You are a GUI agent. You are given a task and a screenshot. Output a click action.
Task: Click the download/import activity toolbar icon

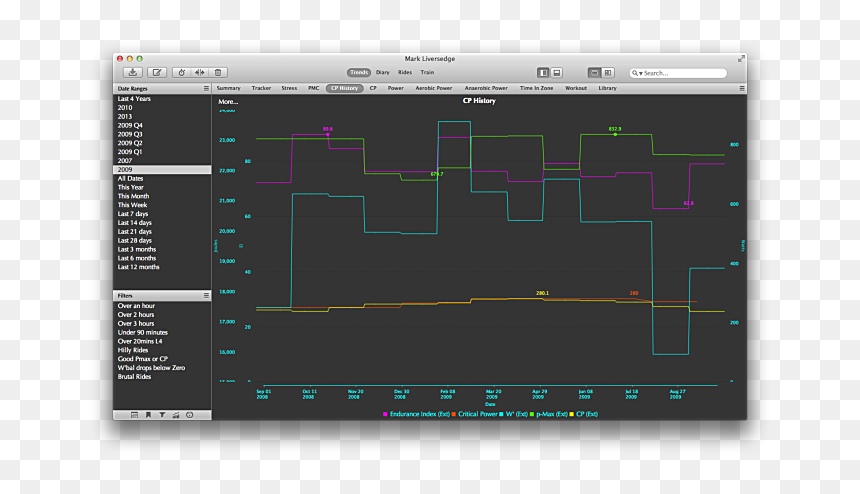[133, 72]
